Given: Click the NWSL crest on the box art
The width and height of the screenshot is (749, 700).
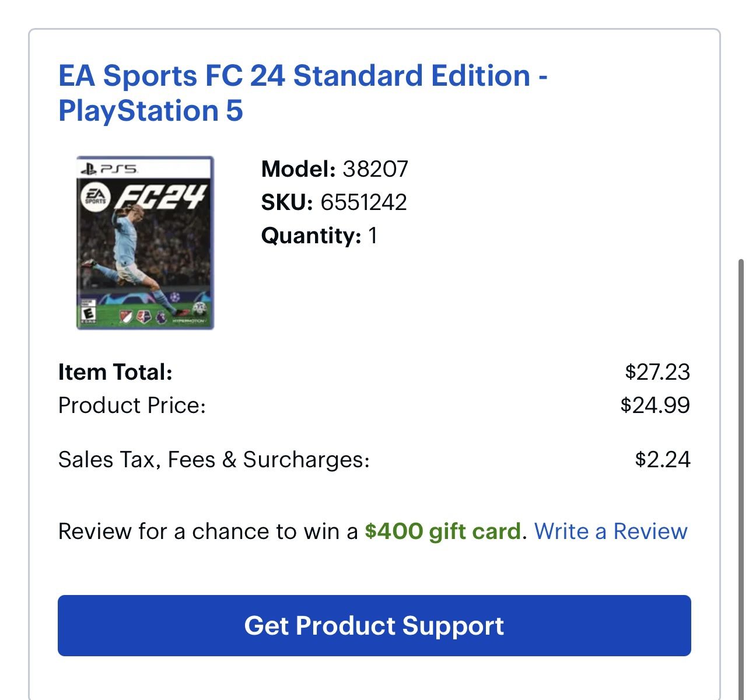Looking at the screenshot, I should point(143,316).
